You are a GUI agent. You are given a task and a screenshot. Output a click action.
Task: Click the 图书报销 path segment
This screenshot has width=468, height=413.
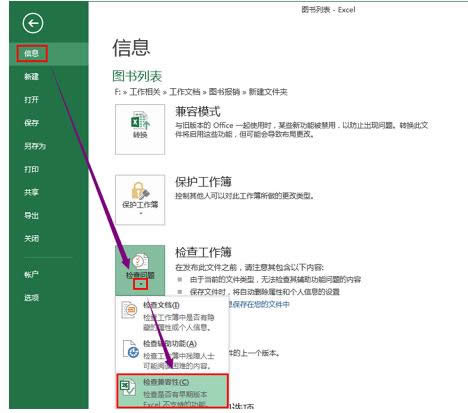coord(224,92)
